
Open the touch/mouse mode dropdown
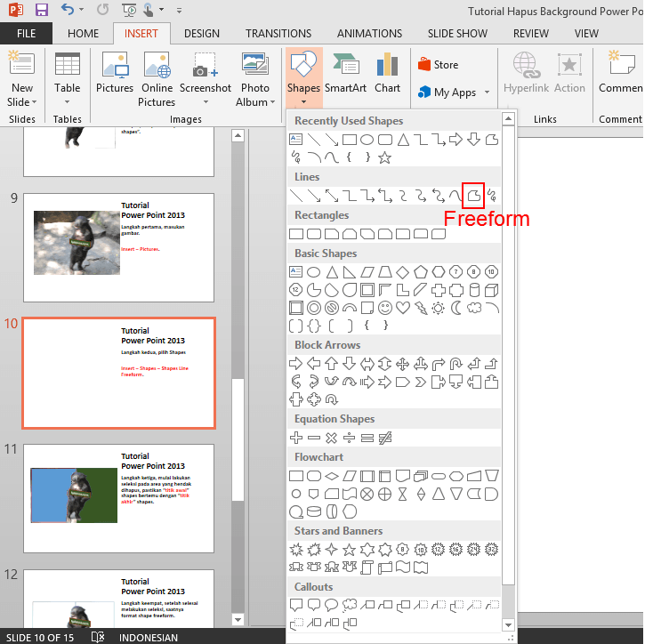coord(161,9)
